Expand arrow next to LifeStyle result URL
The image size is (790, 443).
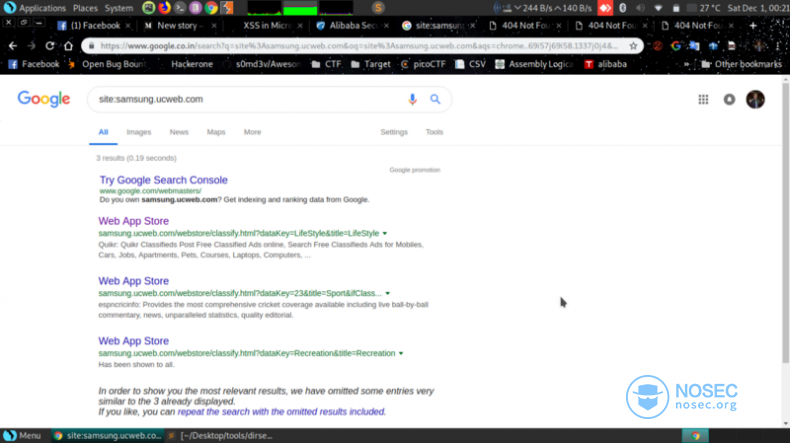(x=385, y=233)
